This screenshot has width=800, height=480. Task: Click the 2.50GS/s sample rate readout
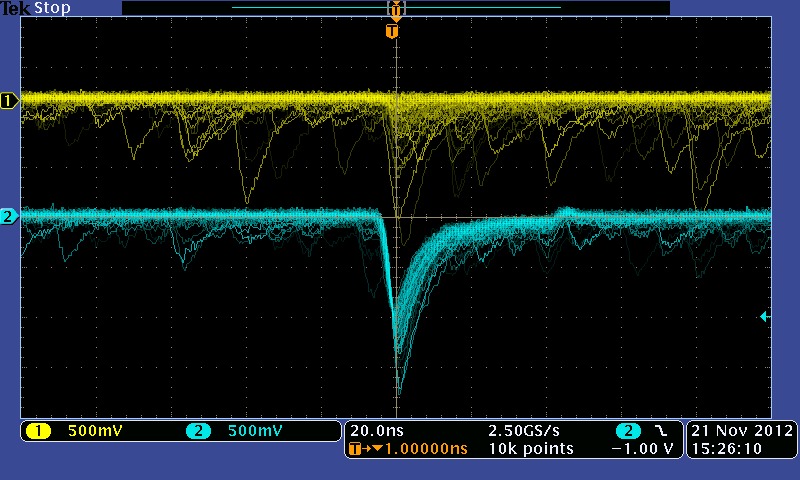[523, 431]
